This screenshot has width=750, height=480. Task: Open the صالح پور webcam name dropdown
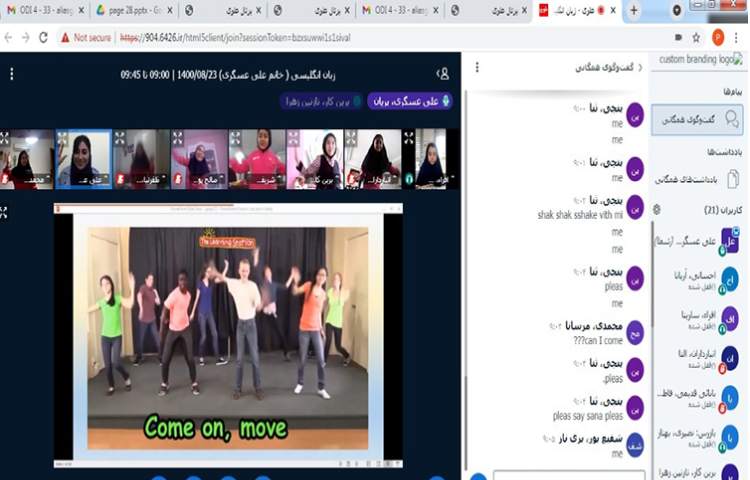click(208, 180)
